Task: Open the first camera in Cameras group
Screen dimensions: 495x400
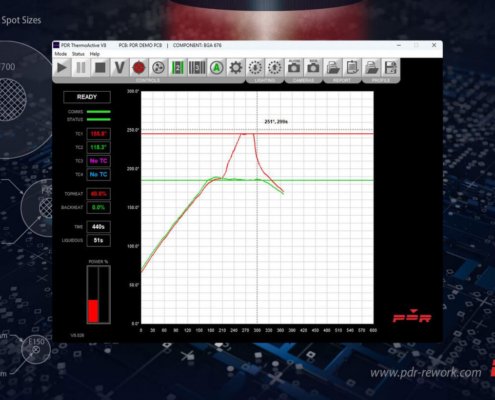Action: pyautogui.click(x=294, y=68)
